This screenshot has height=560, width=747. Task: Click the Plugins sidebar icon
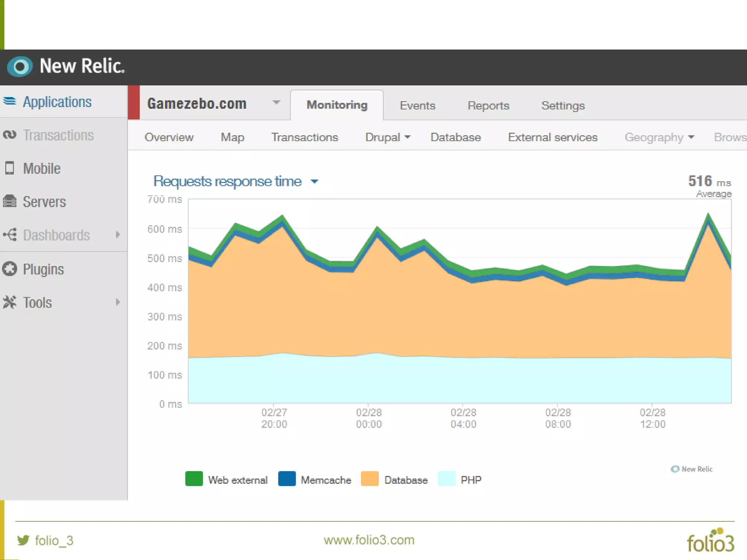[x=10, y=269]
